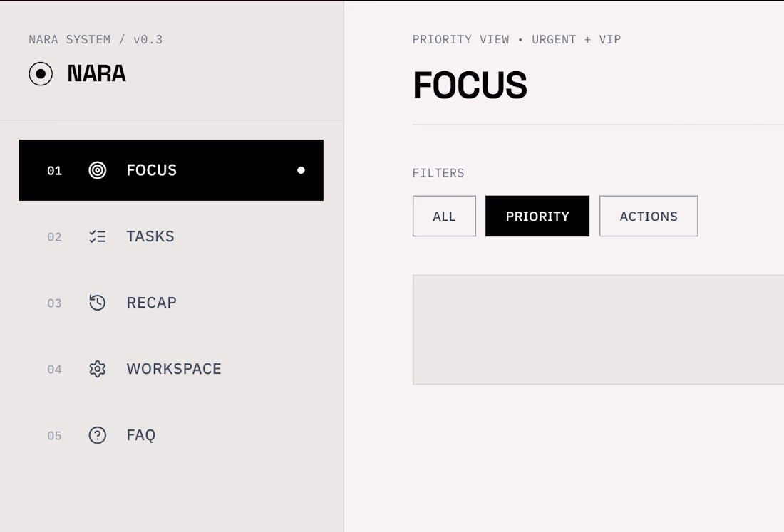Click the Workspace gear icon
The image size is (784, 532).
coord(98,369)
